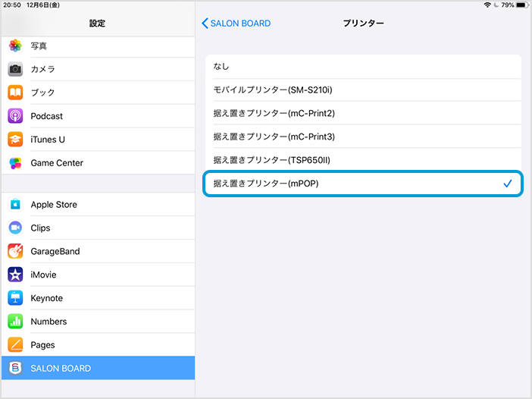This screenshot has height=399, width=532.
Task: Tap the Podcast icon
Action: 15,116
